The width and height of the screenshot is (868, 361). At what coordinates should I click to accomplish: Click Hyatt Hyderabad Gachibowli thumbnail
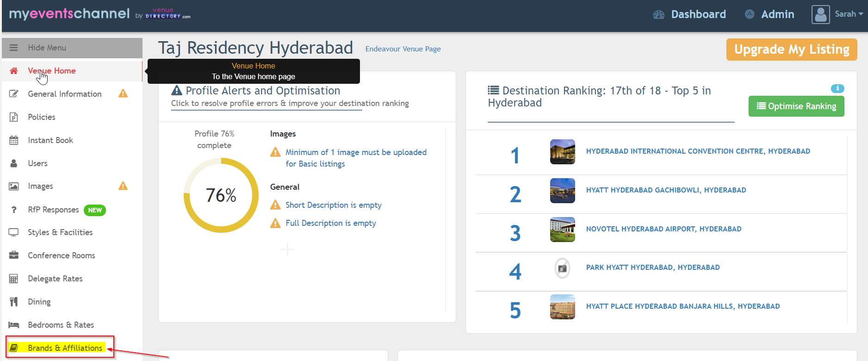click(563, 191)
